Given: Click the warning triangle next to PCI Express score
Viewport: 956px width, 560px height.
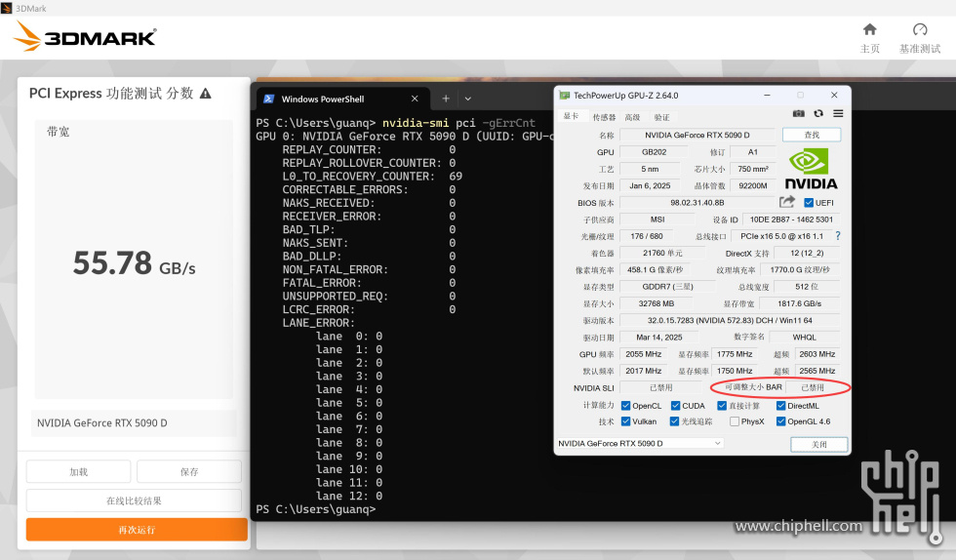Looking at the screenshot, I should 206,94.
